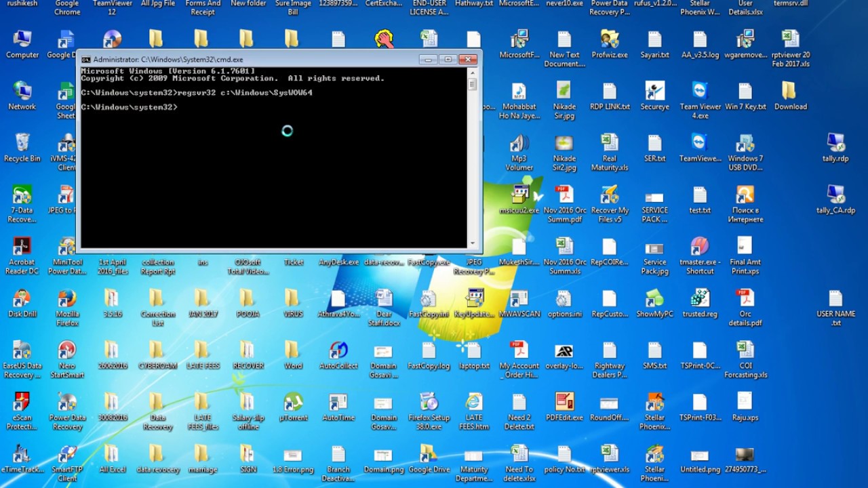
Task: Select the Word folder
Action: pos(293,354)
